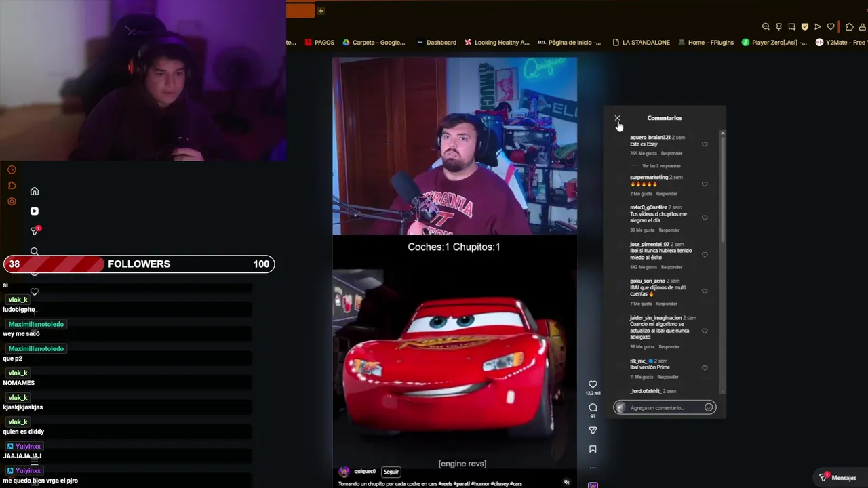
Task: Open Opera sidebar history clock
Action: click(x=12, y=169)
